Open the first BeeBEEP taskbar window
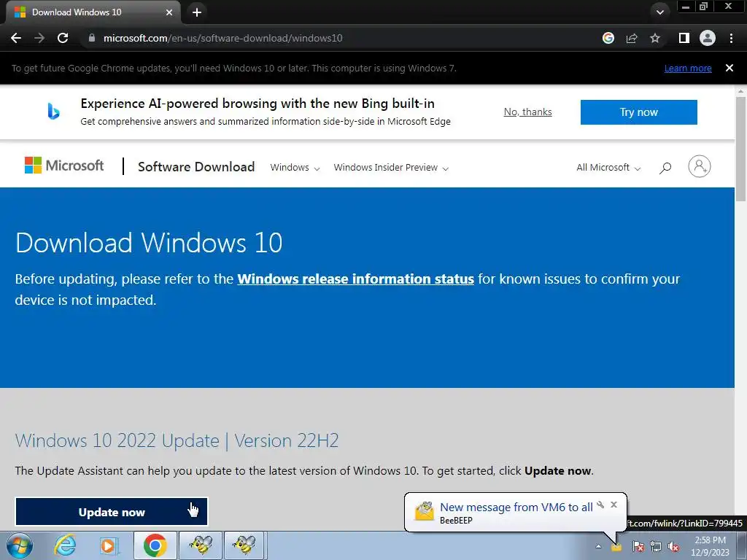 tap(200, 545)
